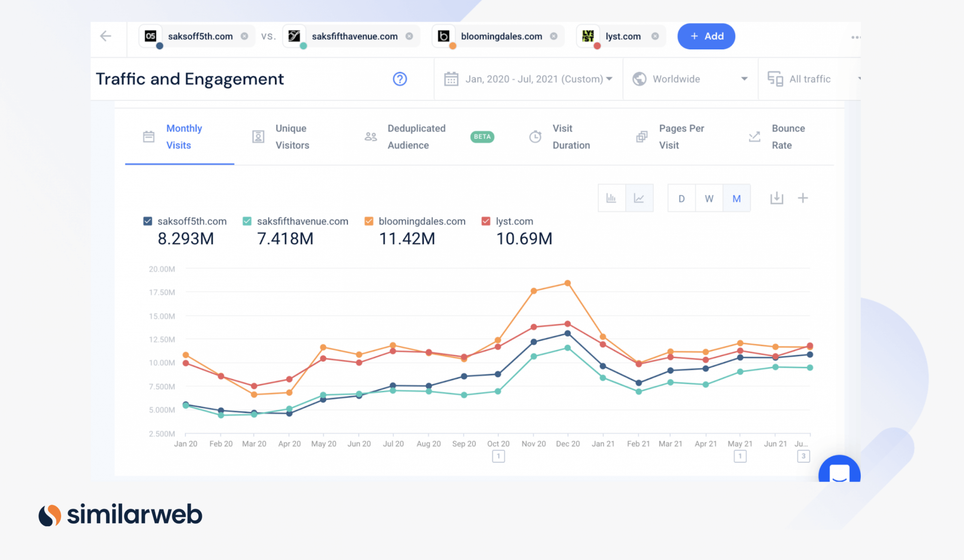Click the Visit Duration clock icon
The height and width of the screenshot is (560, 964).
click(535, 137)
